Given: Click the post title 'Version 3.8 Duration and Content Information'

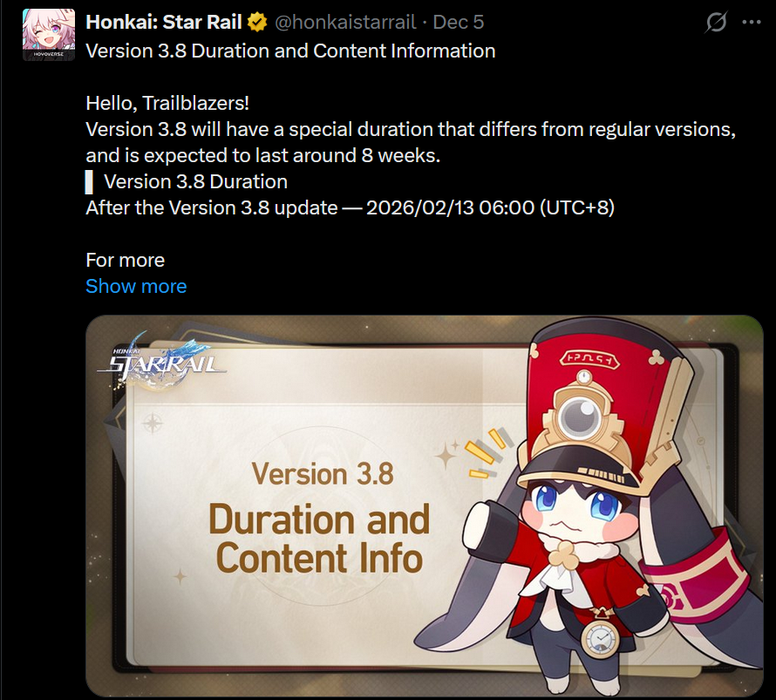Looking at the screenshot, I should pos(290,51).
